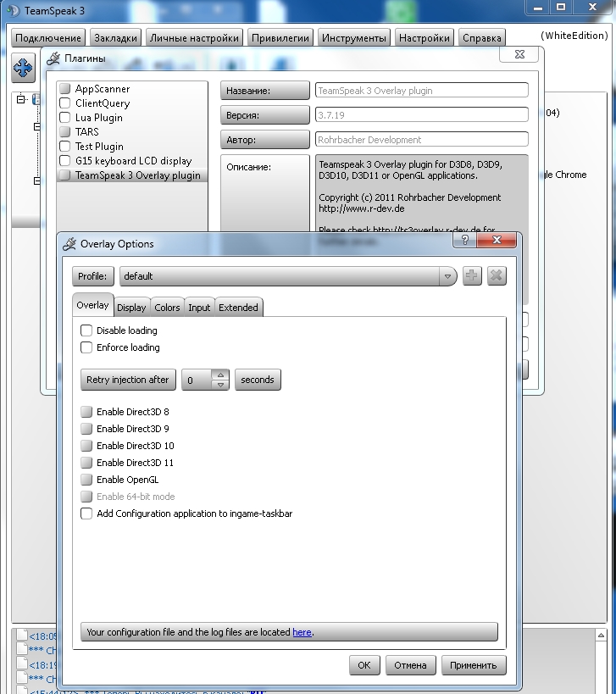Click the seconds label button
The image size is (616, 694).
pos(258,380)
